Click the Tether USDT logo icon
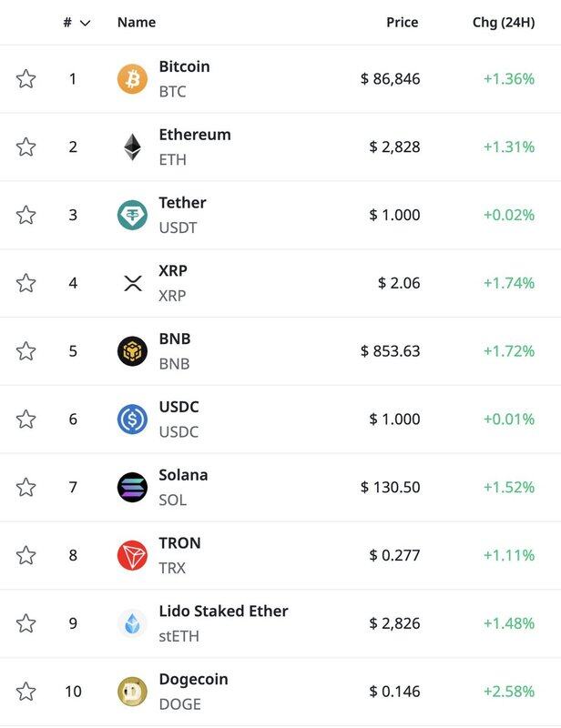The image size is (561, 728). 132,215
